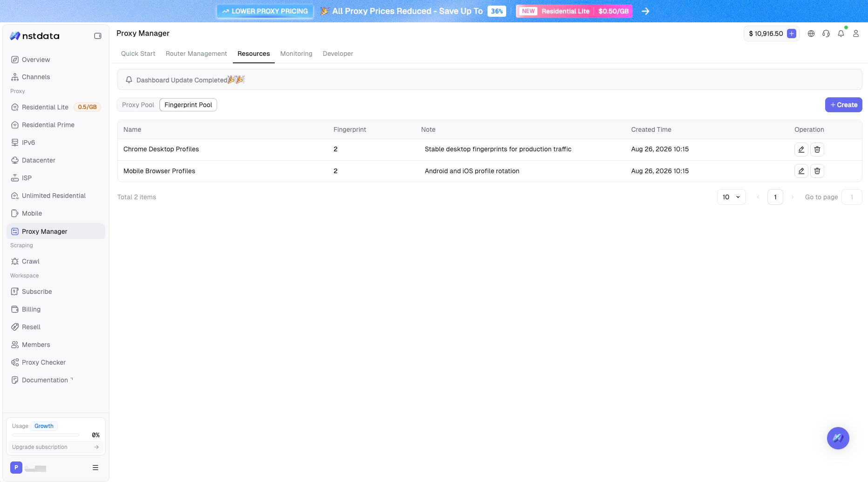Add balance with the plus icon

click(792, 34)
